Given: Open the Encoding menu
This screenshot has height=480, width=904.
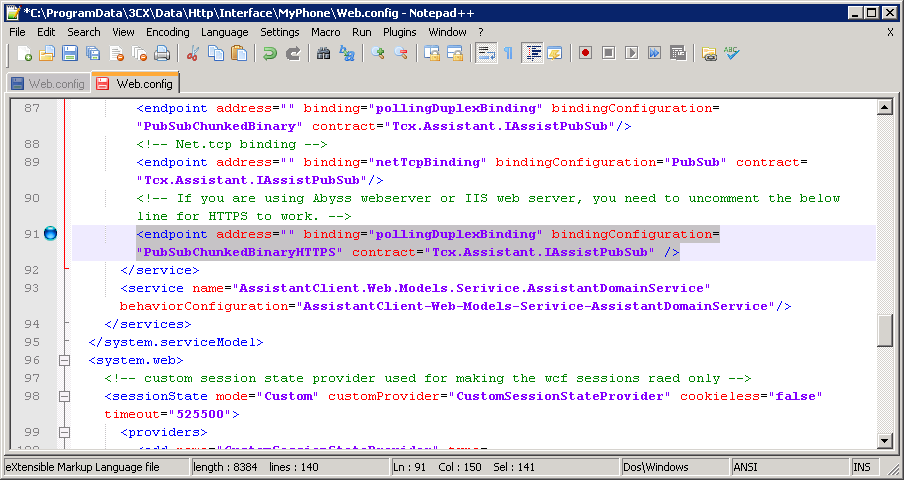Looking at the screenshot, I should 167,32.
